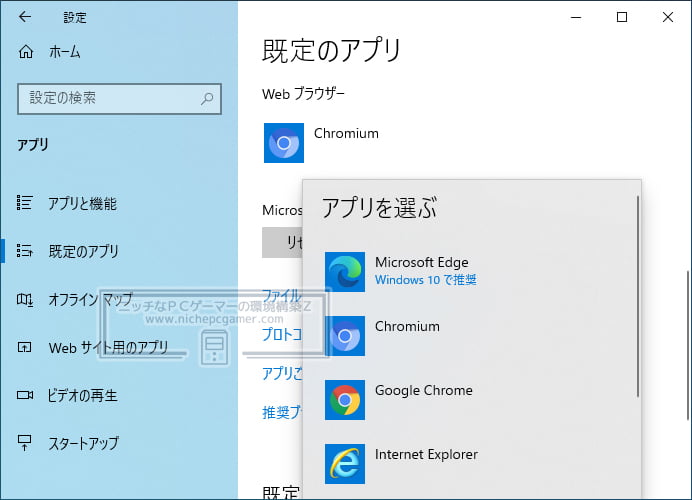Open Web サイト用のアプリ section
Screen dimensions: 692x500
(108, 348)
